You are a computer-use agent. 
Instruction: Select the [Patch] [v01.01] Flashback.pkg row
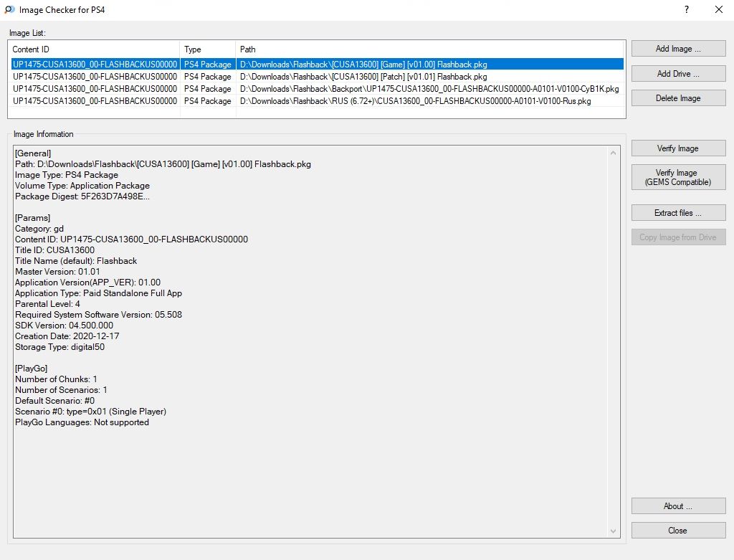[318, 76]
